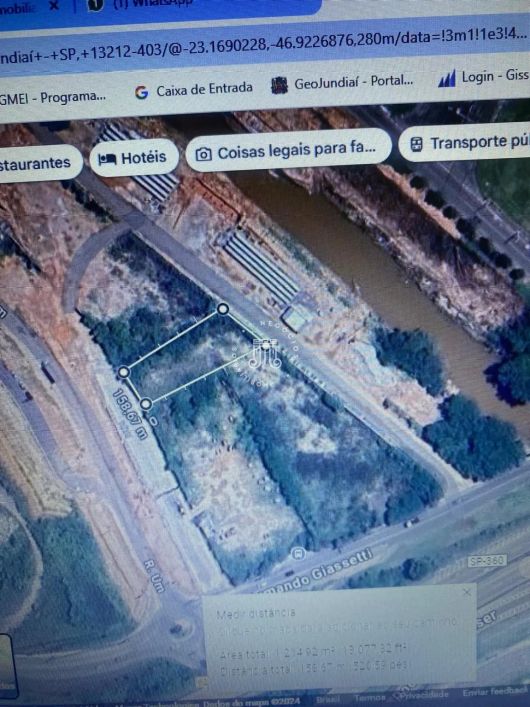Click the Giss bookmark favicon
Image resolution: width=530 pixels, height=707 pixels.
pos(447,78)
